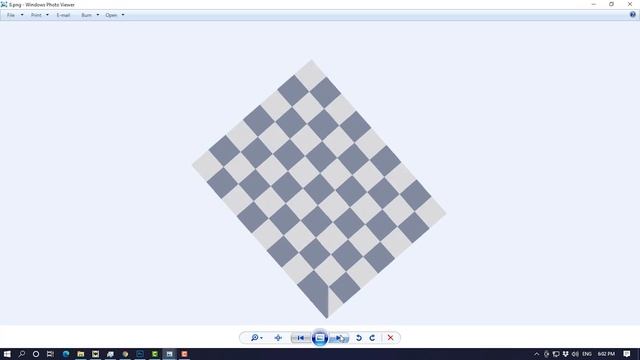Viewport: 640px width, 360px height.
Task: Rotate the image counterclockwise
Action: (358, 338)
